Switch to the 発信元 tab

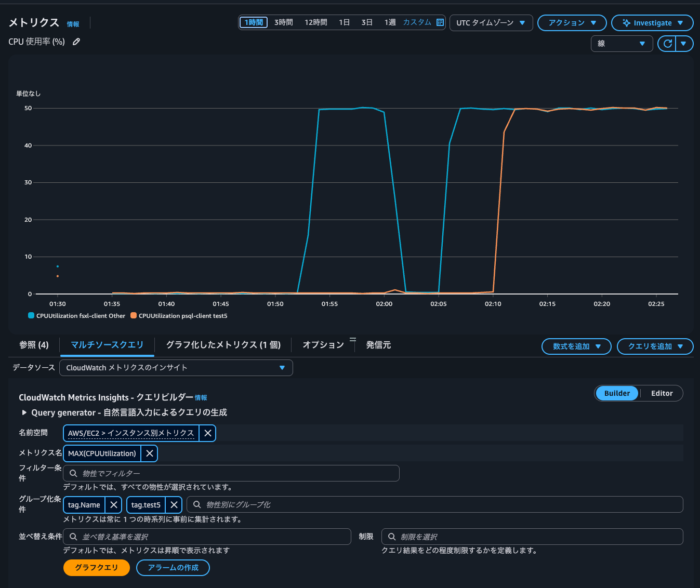378,345
